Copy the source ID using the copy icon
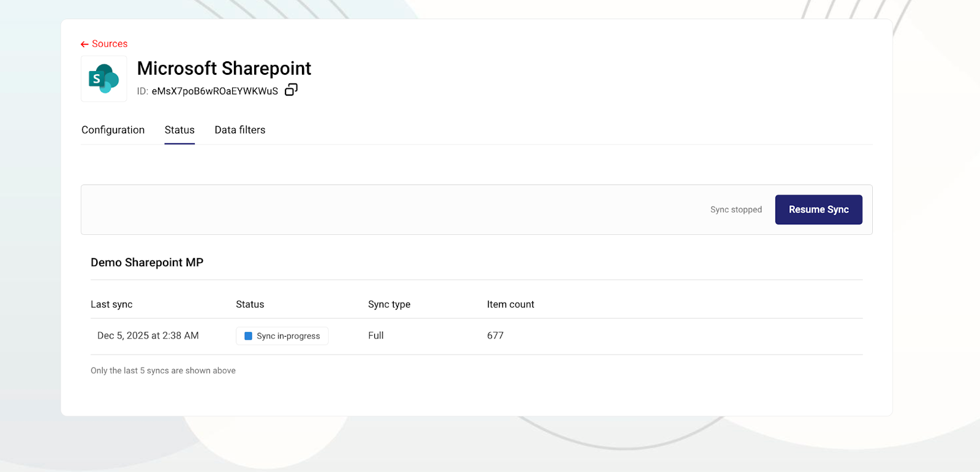Image resolution: width=980 pixels, height=472 pixels. [291, 90]
